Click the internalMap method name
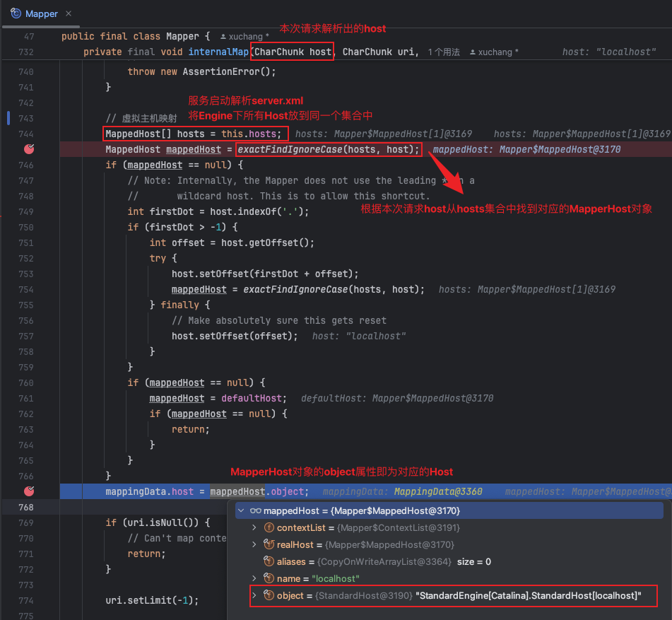The height and width of the screenshot is (620, 672). click(x=218, y=52)
